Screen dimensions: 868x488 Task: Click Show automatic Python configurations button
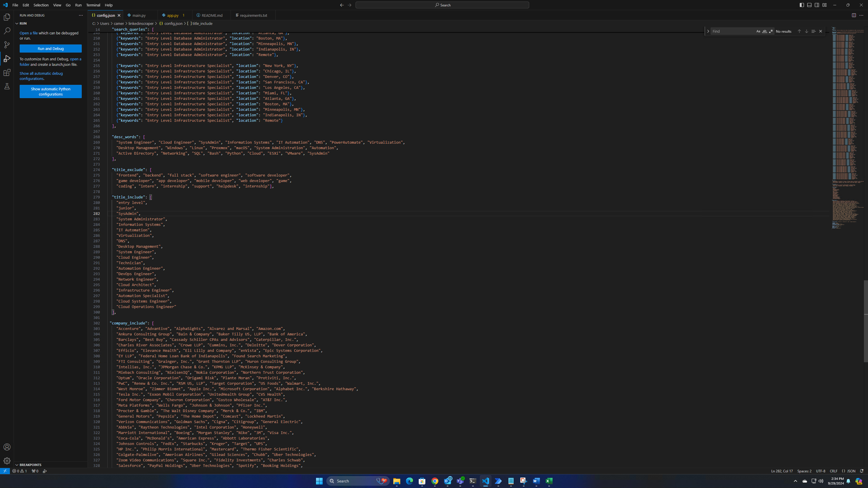pos(50,92)
